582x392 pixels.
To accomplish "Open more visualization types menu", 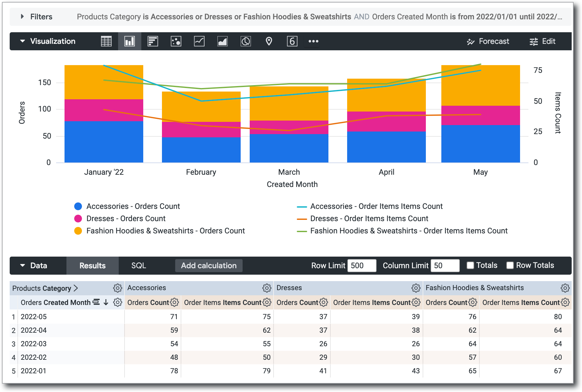I will point(313,41).
